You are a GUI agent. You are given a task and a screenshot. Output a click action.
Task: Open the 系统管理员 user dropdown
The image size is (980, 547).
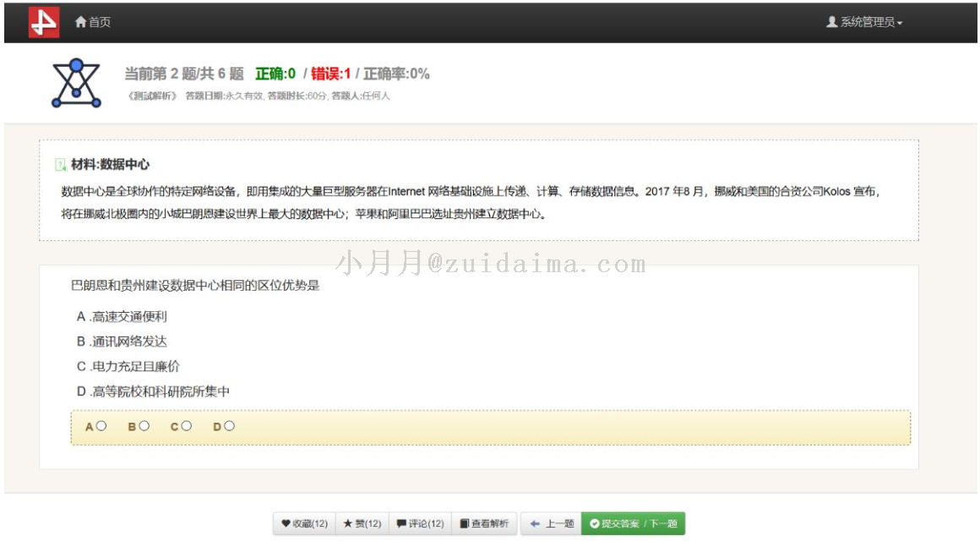click(864, 22)
